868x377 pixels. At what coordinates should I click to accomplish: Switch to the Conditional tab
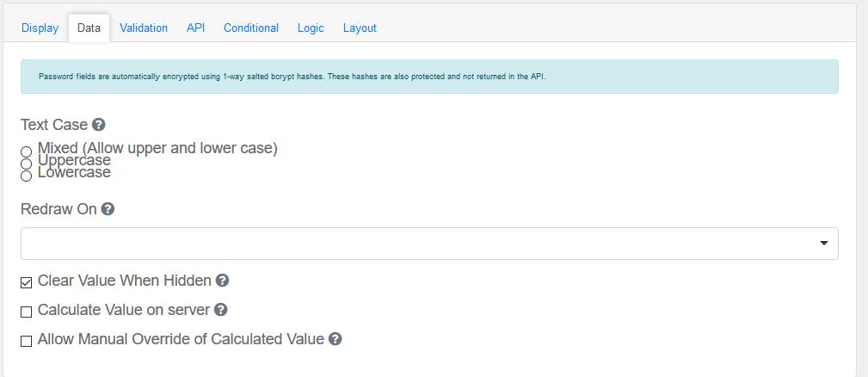click(x=251, y=28)
